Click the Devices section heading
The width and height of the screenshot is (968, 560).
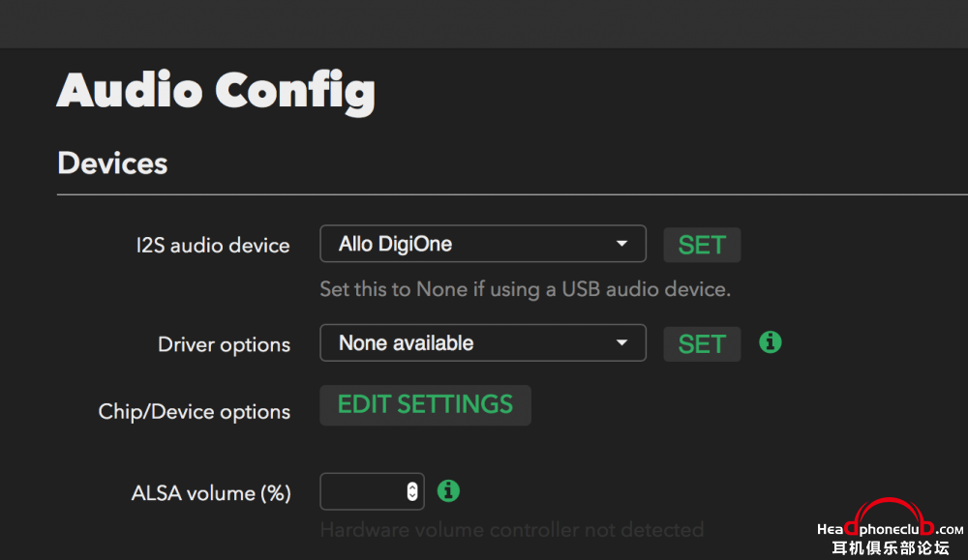[112, 163]
